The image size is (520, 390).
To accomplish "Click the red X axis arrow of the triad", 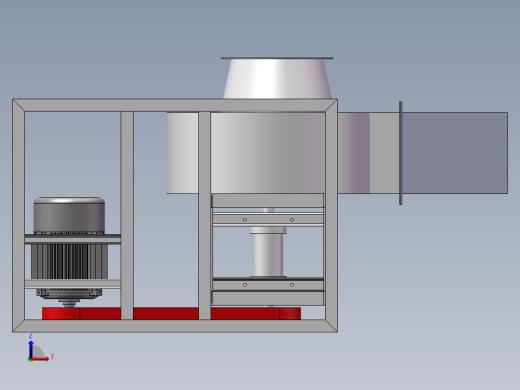I will click(x=41, y=359).
